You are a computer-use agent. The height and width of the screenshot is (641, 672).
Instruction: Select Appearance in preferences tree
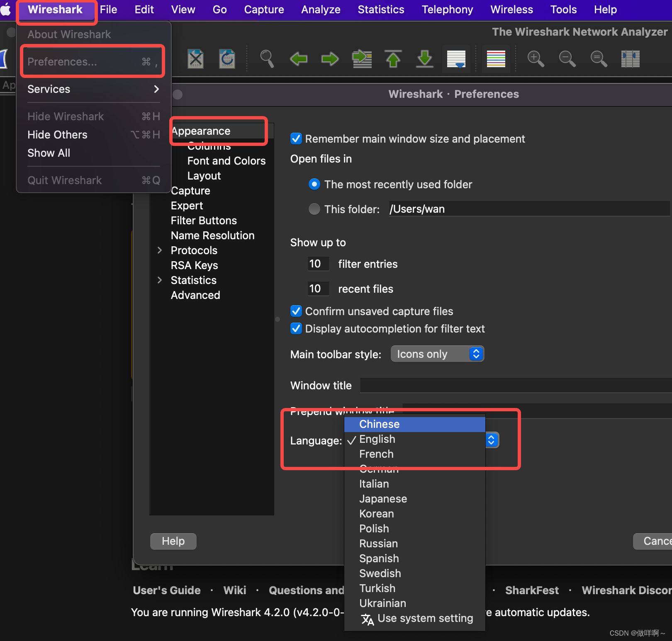[x=201, y=131]
